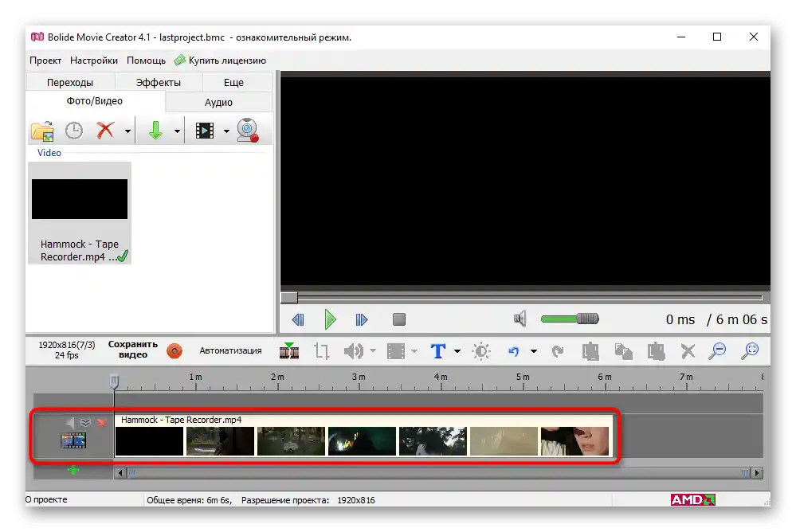
Task: Switch to the Аудио tab
Action: click(218, 102)
